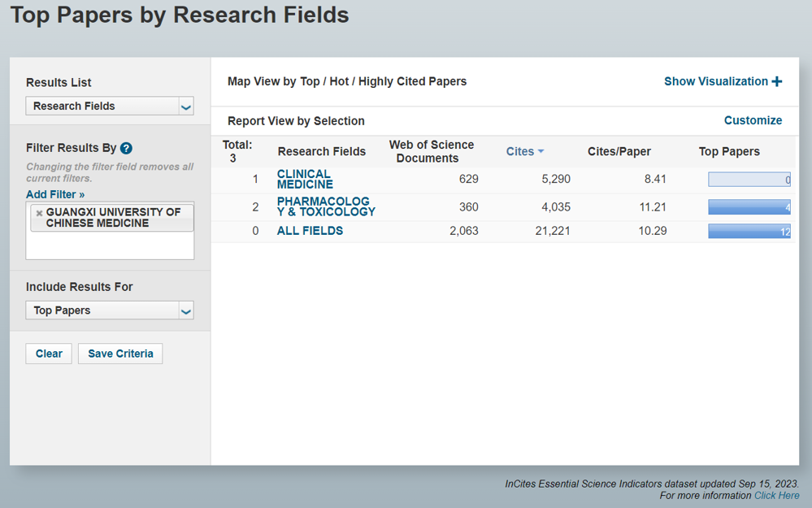The height and width of the screenshot is (508, 812).
Task: Click the Top Papers bar for Pharmacology
Action: (749, 207)
